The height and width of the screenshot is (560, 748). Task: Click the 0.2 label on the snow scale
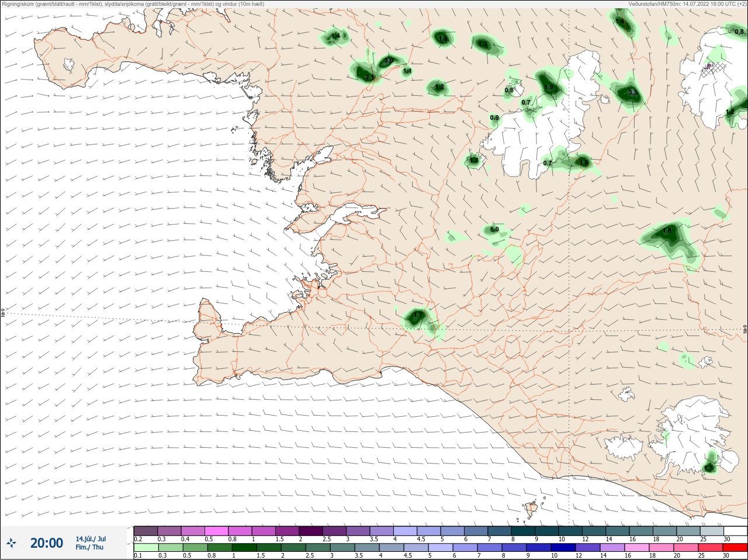click(x=138, y=539)
